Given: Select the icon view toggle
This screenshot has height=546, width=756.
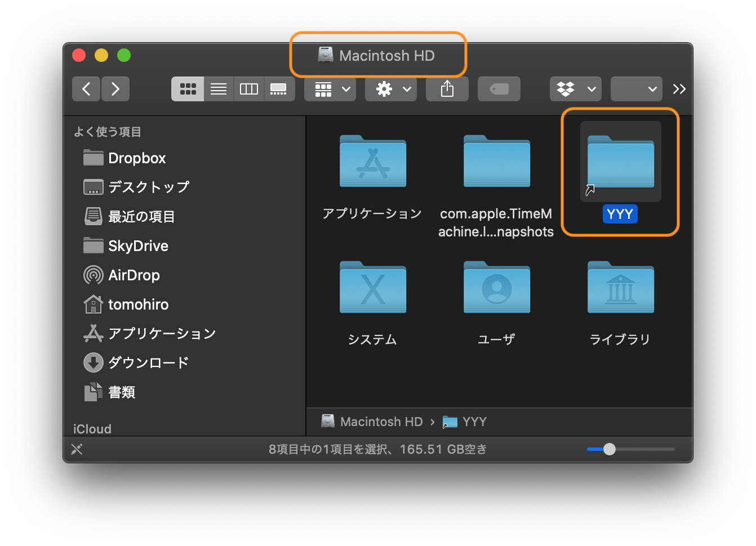Looking at the screenshot, I should point(188,88).
